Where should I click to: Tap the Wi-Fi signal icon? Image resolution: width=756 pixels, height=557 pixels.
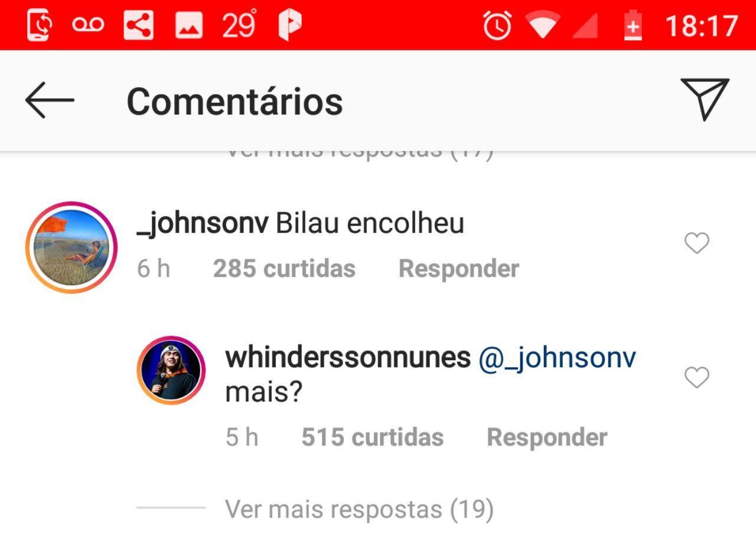pos(543,27)
